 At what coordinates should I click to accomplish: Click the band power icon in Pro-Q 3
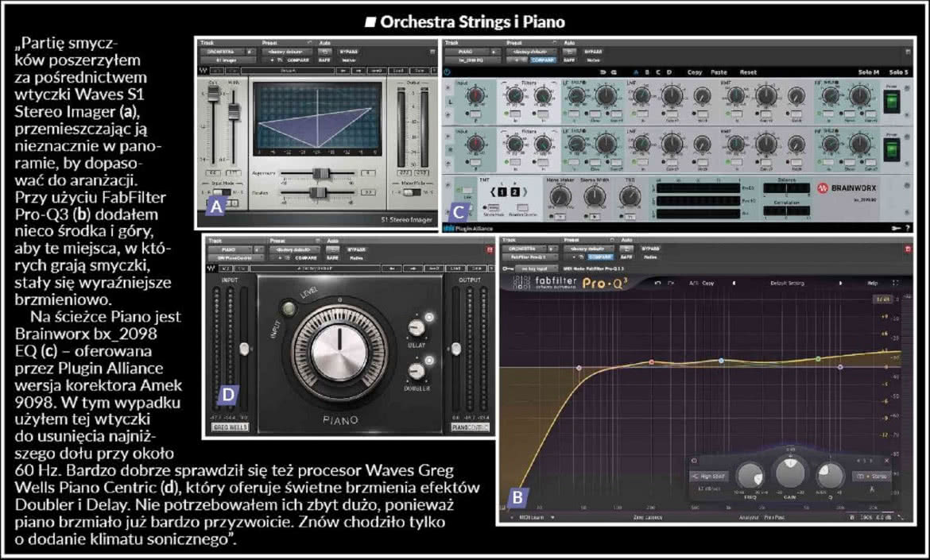(695, 461)
